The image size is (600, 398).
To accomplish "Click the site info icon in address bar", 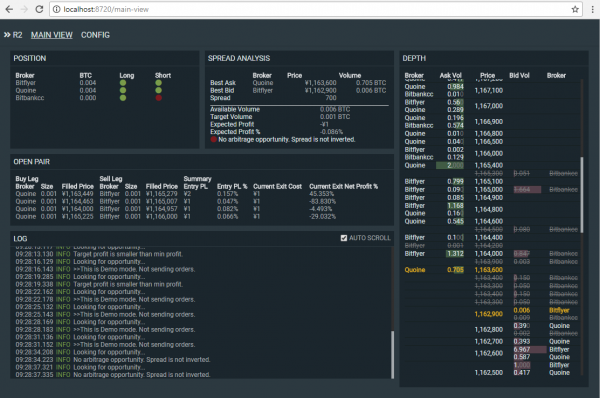I will pyautogui.click(x=57, y=9).
